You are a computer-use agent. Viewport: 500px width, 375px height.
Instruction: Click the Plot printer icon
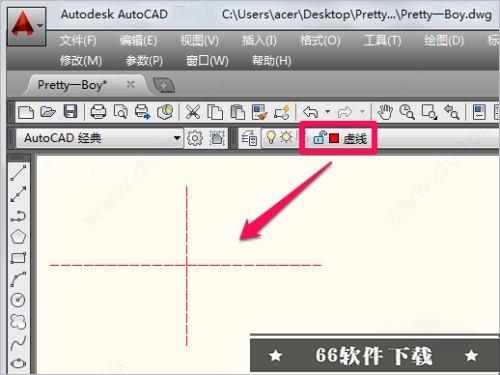[x=98, y=112]
